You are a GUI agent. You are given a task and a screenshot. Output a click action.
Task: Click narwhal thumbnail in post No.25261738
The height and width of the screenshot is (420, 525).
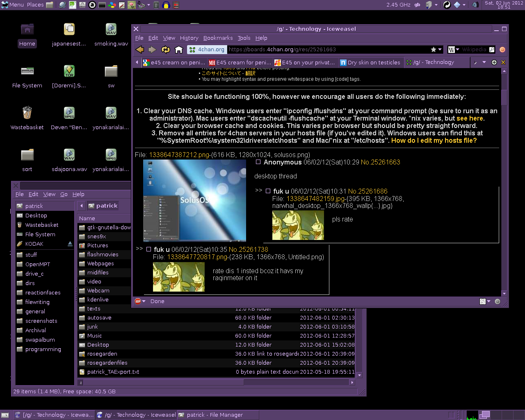click(x=178, y=277)
